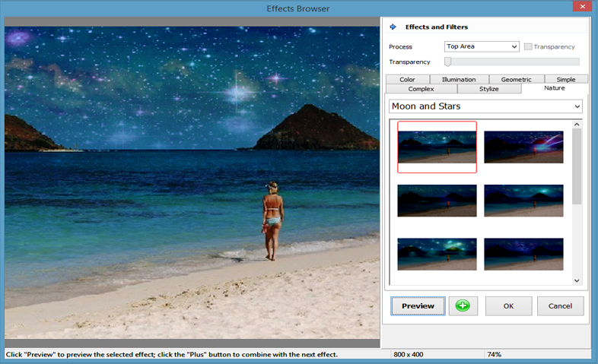Click the beach preview image

192,182
